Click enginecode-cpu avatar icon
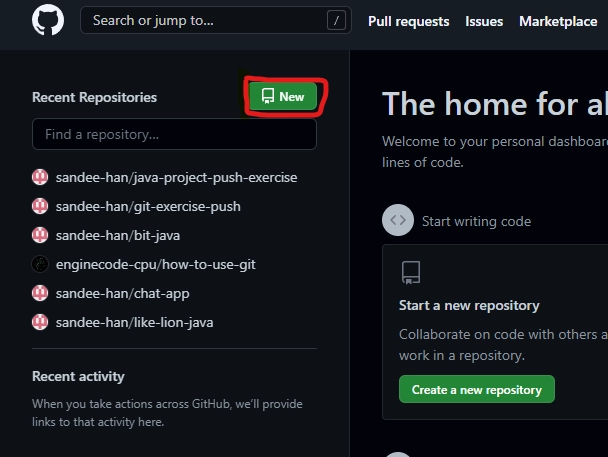 point(40,264)
